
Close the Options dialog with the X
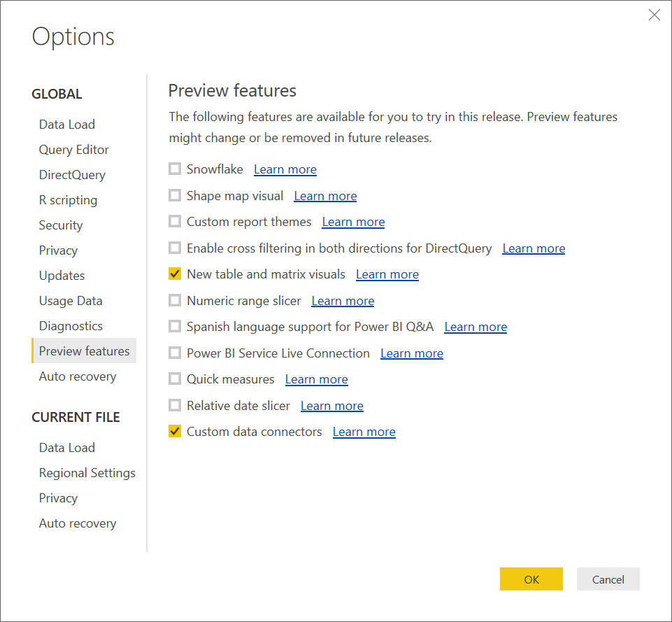(654, 15)
